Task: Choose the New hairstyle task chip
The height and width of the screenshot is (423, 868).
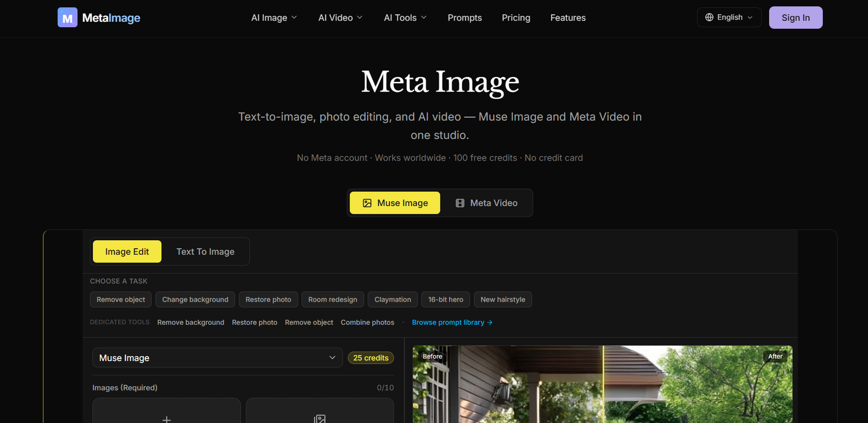Action: click(503, 299)
